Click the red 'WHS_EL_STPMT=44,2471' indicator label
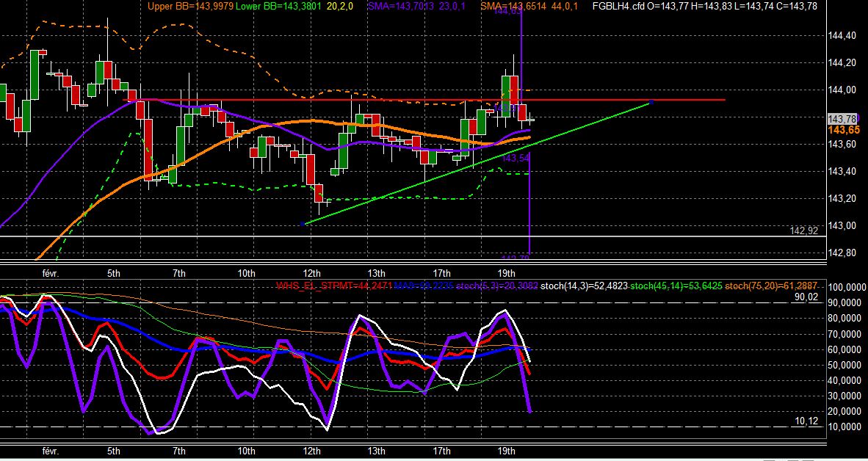Screen dimensions: 868x461 click(x=334, y=286)
